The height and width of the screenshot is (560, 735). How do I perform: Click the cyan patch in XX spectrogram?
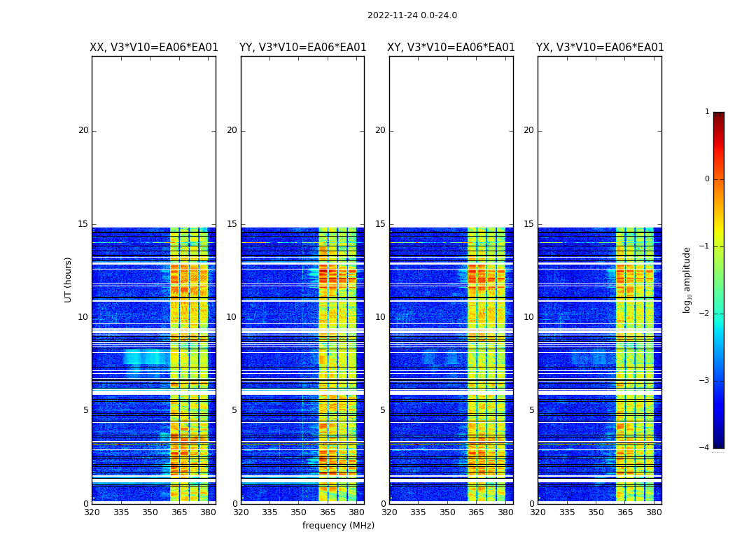tap(146, 358)
